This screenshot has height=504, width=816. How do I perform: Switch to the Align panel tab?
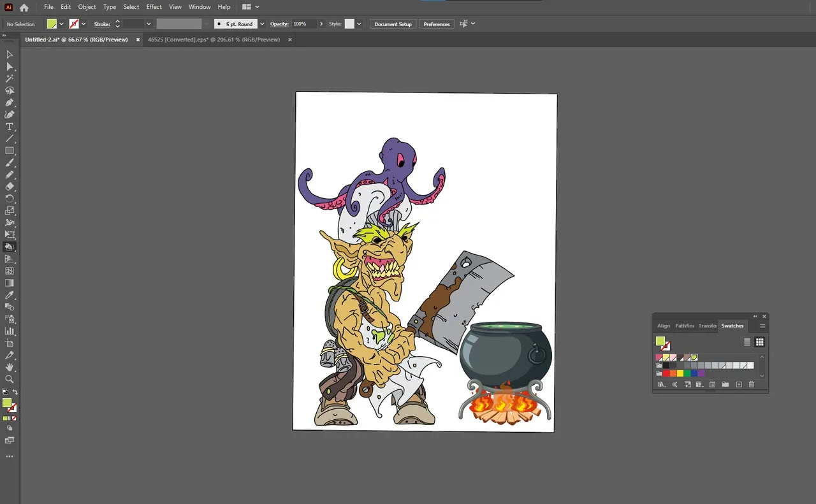tap(664, 326)
